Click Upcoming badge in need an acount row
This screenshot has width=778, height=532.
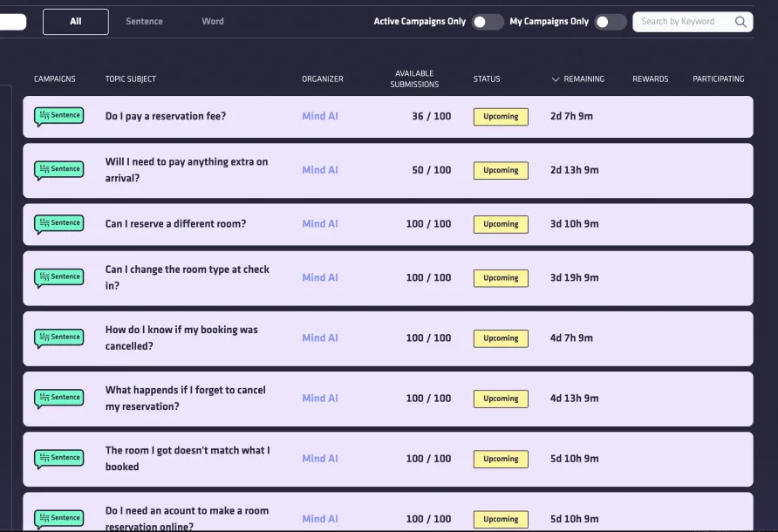coord(501,519)
